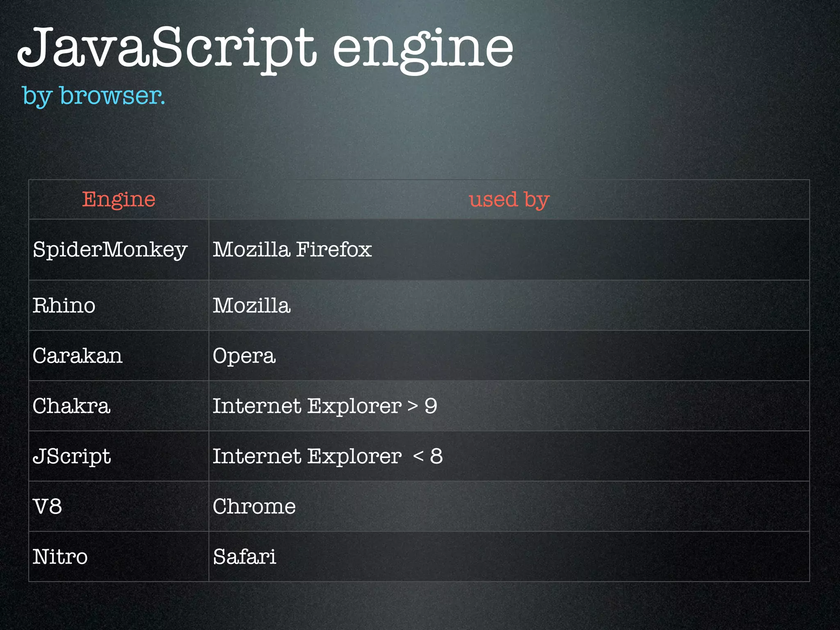Select the 'V8' engine cell
Image resolution: width=840 pixels, height=630 pixels.
[x=119, y=507]
